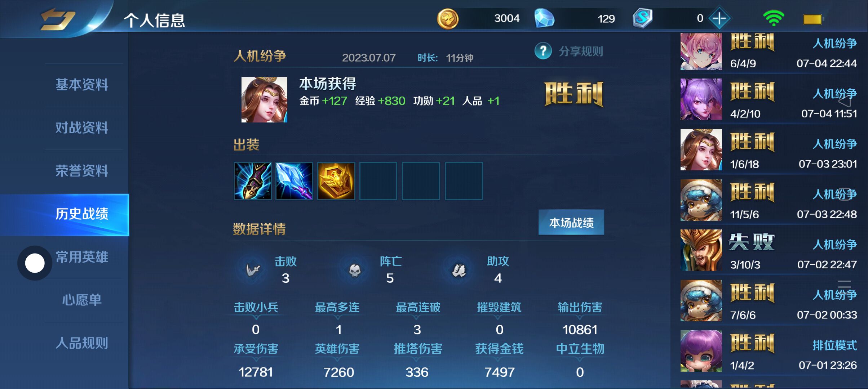The image size is (868, 389).
Task: Select the 常用英雄 tab
Action: (x=82, y=257)
